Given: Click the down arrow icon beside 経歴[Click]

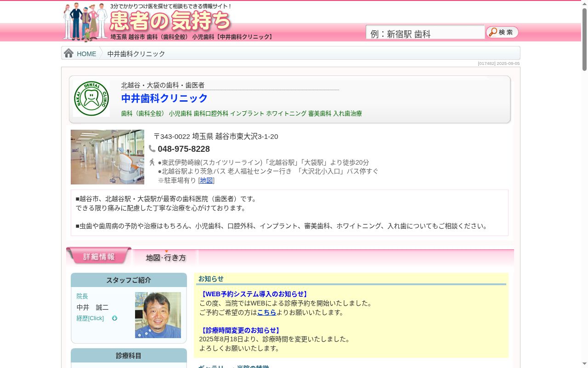Looking at the screenshot, I should coord(114,318).
